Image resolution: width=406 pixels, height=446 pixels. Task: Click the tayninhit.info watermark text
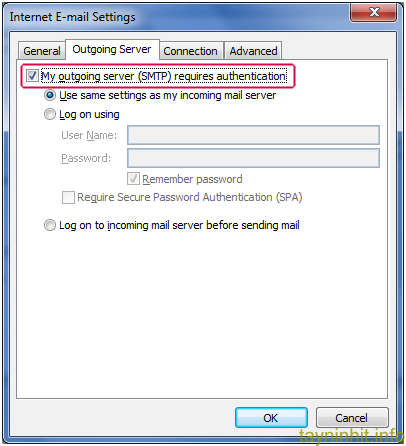click(351, 435)
